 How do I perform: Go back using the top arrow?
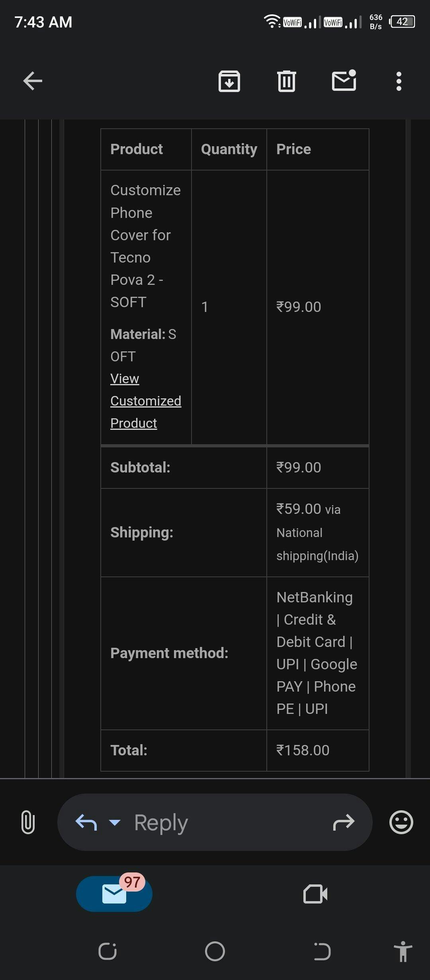(33, 81)
